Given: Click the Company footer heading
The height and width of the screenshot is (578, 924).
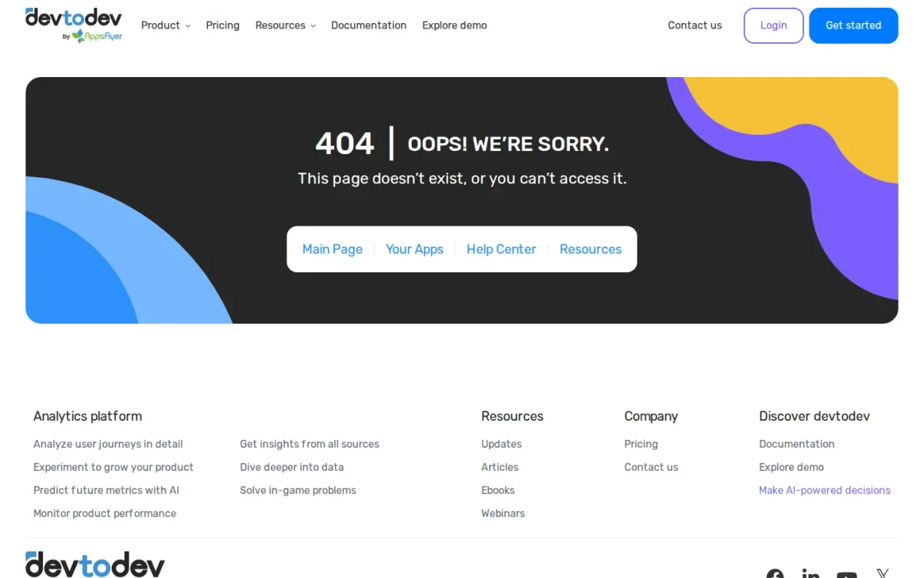Looking at the screenshot, I should point(651,416).
